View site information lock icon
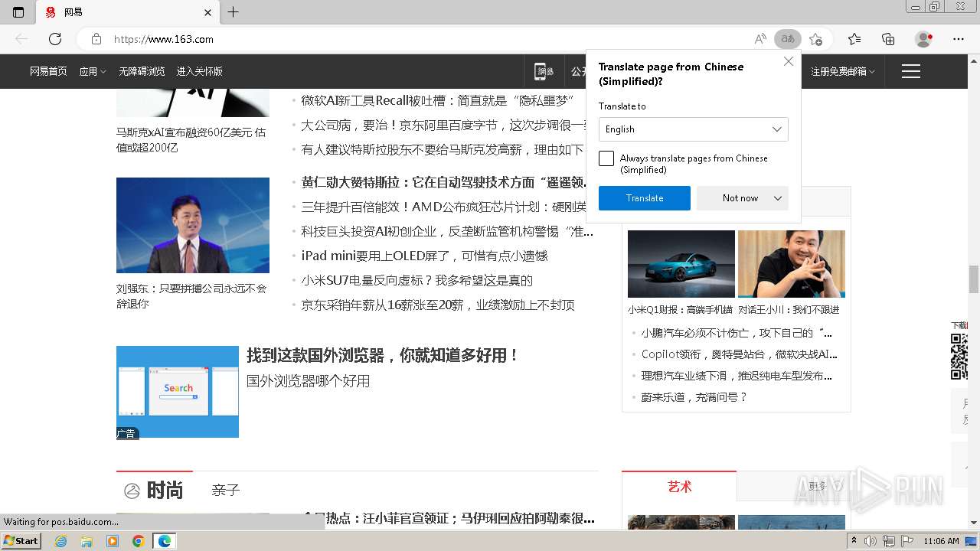Viewport: 980px width, 551px height. click(96, 39)
